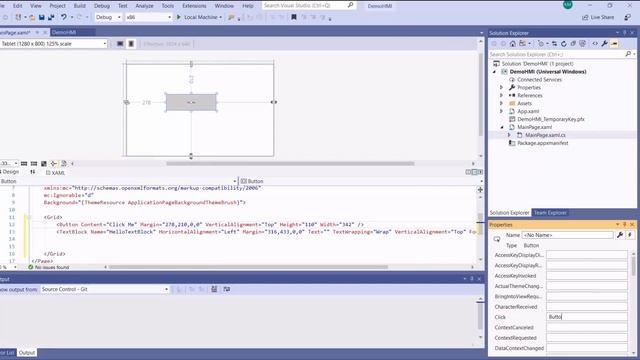The image size is (640, 360).
Task: Click the Name field in Properties panel
Action: tap(568, 235)
